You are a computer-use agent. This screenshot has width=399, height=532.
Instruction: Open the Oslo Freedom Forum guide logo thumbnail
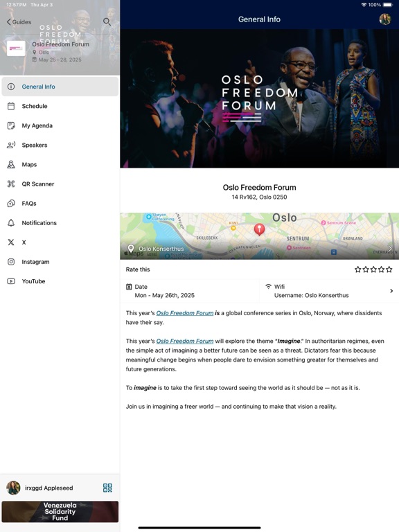click(17, 48)
